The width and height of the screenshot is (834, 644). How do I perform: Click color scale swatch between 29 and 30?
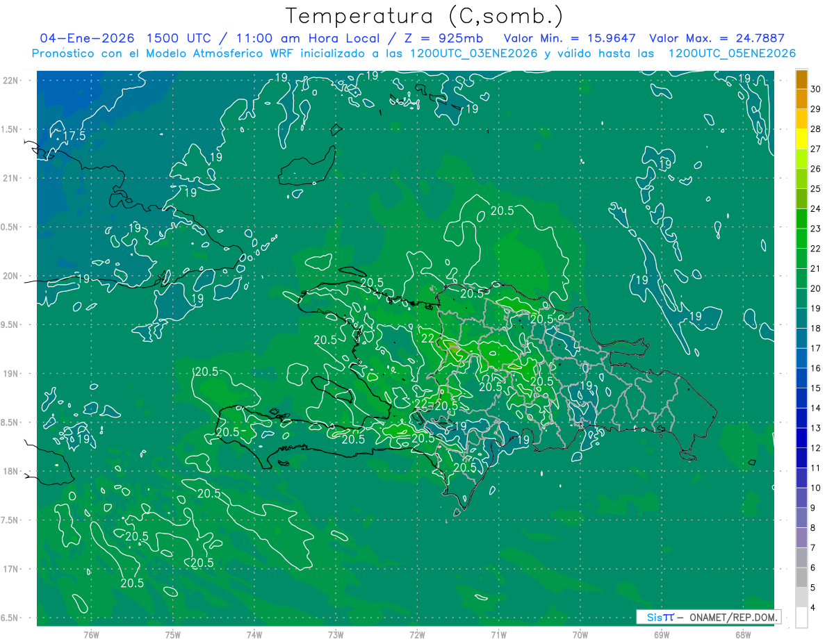(801, 99)
